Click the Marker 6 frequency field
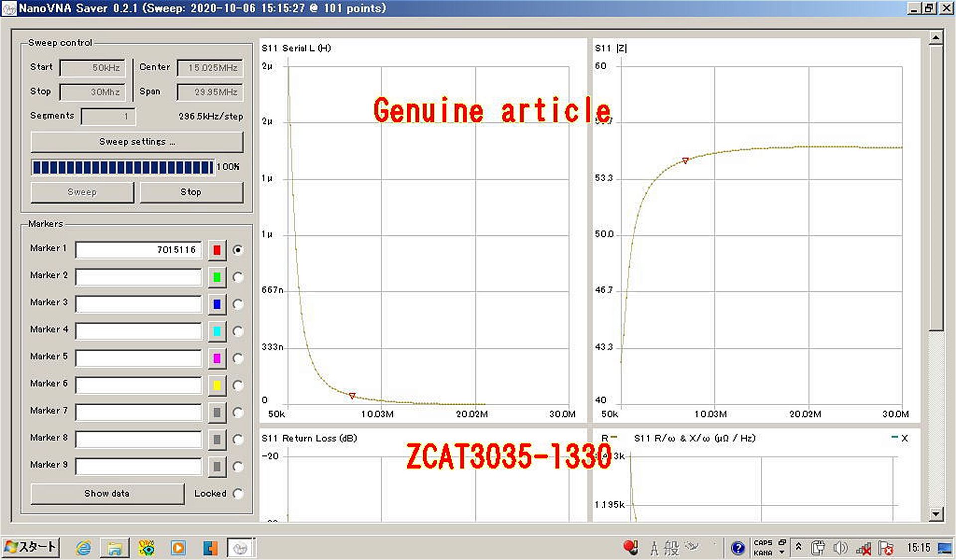The height and width of the screenshot is (560, 956). pyautogui.click(x=138, y=385)
